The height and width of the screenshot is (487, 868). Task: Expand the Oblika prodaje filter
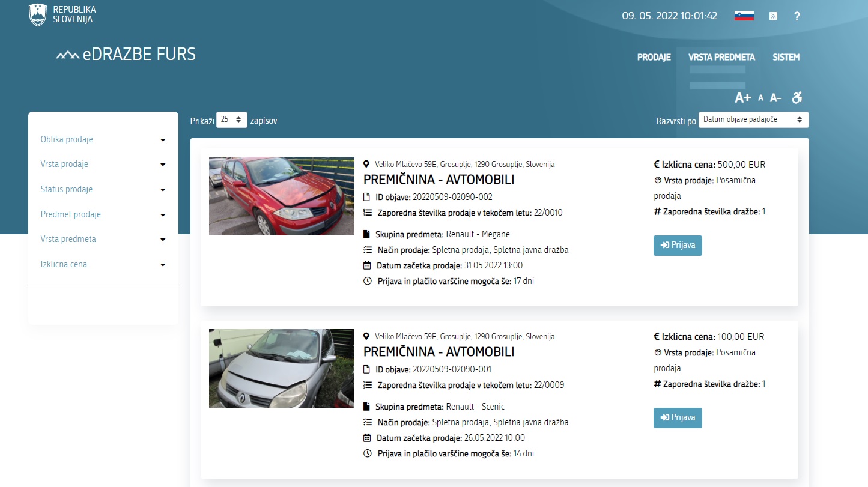coord(103,139)
